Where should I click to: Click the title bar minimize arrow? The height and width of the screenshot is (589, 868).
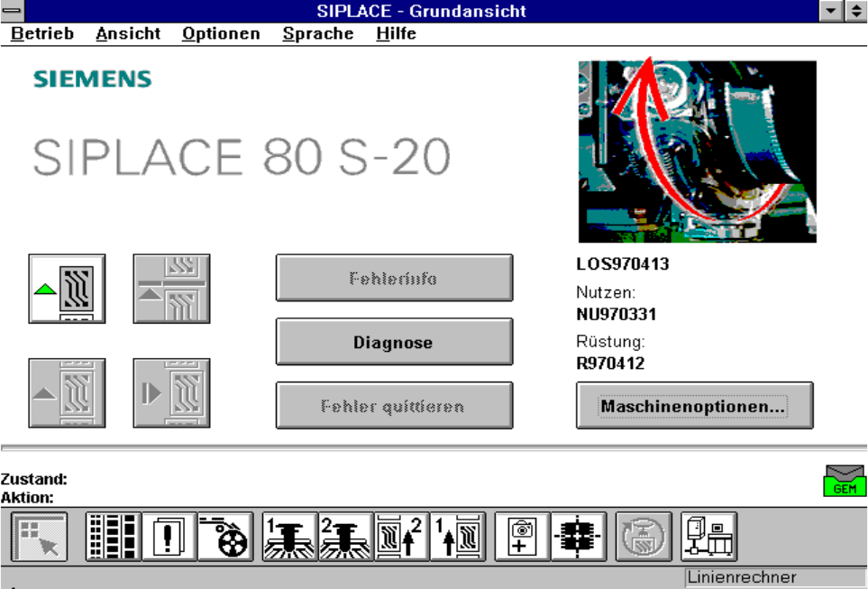coord(831,11)
